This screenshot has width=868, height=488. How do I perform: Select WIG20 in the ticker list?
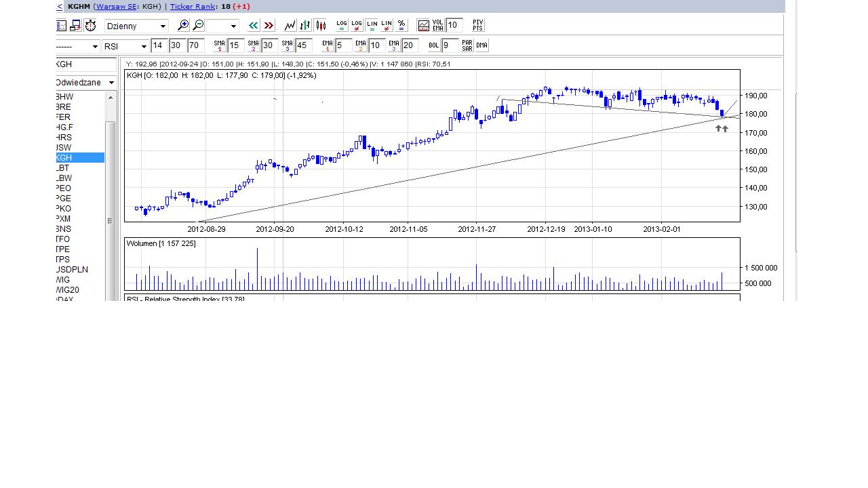click(68, 290)
